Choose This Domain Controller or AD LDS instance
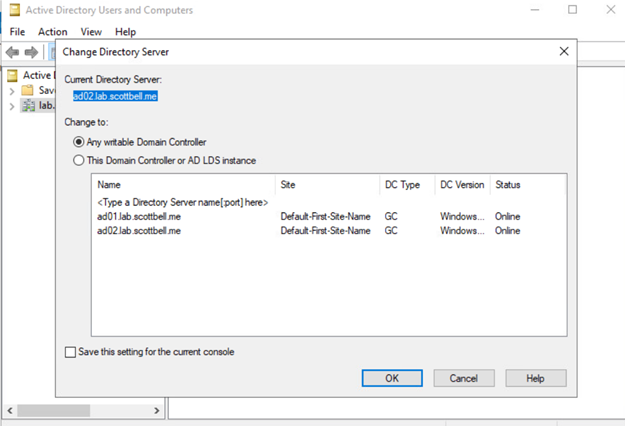625x426 pixels. 80,160
